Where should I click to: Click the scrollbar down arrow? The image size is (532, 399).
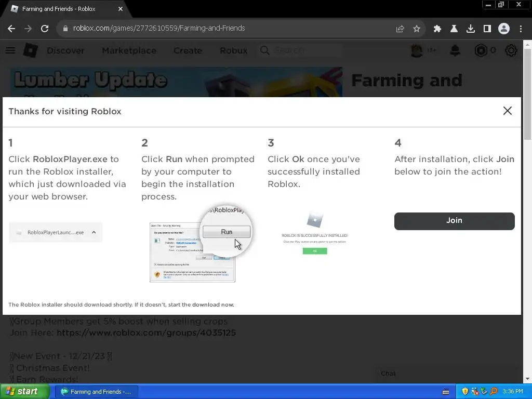point(527,379)
